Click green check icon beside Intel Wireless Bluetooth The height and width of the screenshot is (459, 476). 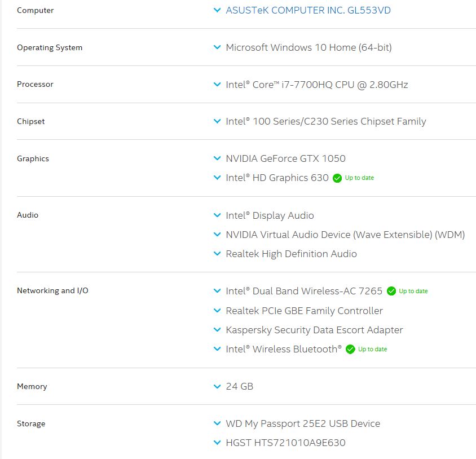[350, 349]
